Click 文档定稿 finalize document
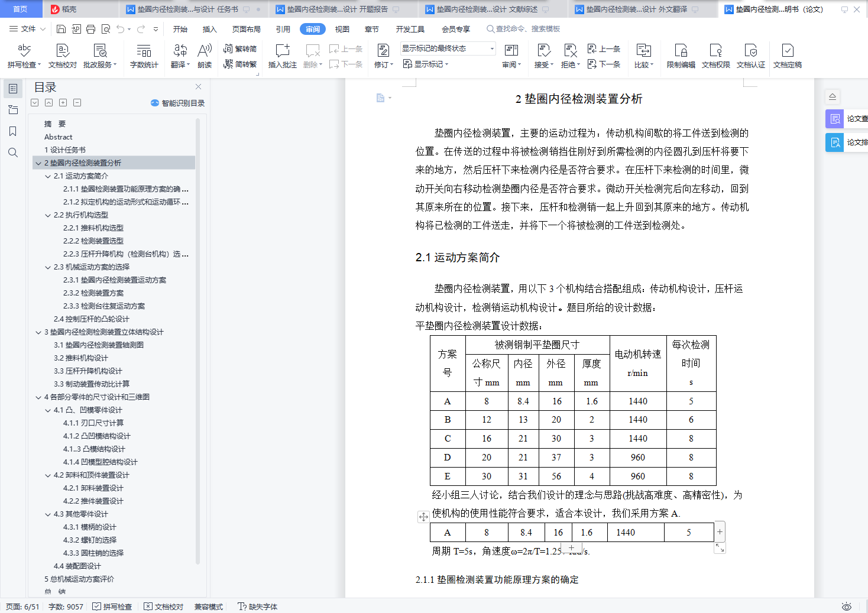This screenshot has height=613, width=868. click(x=788, y=57)
